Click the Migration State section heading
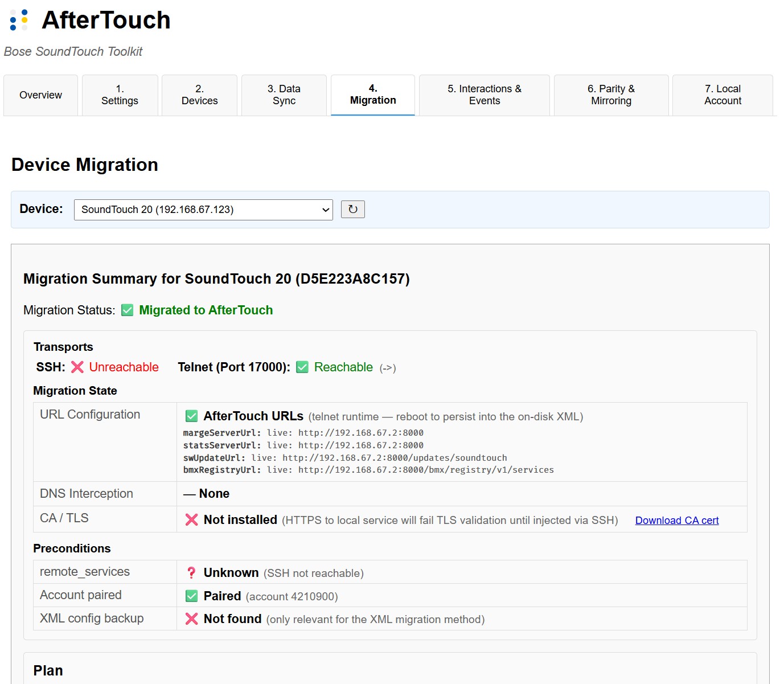 75,391
